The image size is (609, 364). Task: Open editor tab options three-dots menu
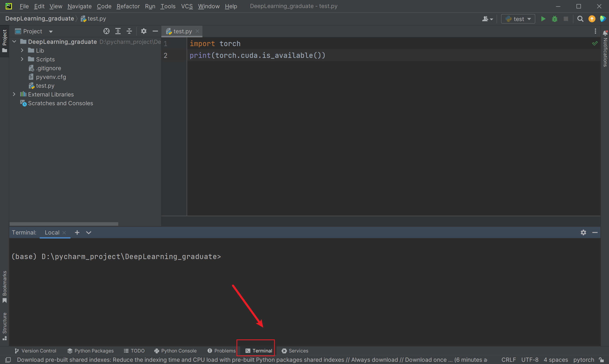point(595,31)
